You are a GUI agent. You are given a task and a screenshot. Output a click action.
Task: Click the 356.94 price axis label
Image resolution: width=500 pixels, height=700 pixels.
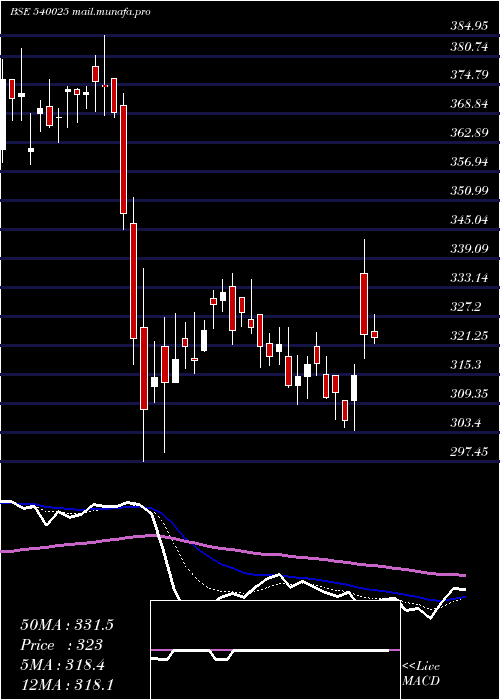468,162
